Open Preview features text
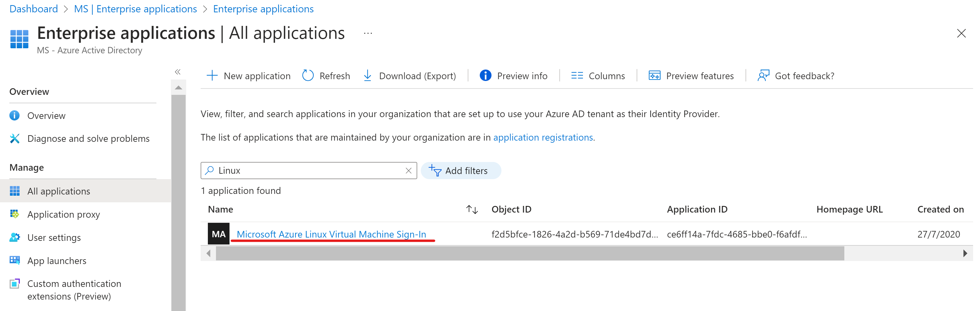The height and width of the screenshot is (311, 980). click(x=700, y=76)
